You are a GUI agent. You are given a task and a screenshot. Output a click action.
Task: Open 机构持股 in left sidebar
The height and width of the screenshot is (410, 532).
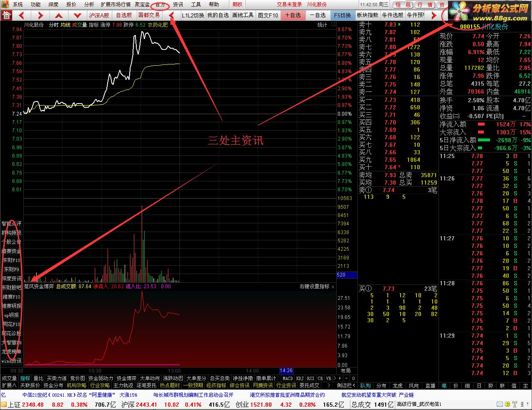tap(12, 233)
